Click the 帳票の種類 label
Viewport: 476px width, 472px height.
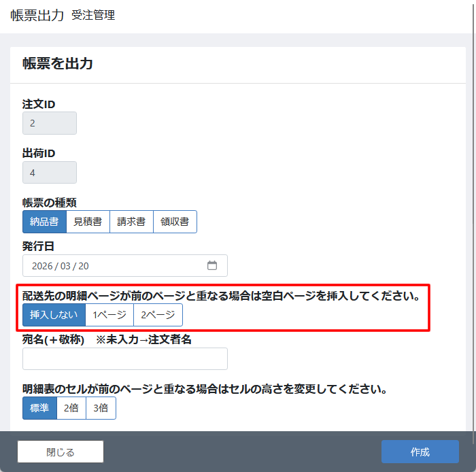pyautogui.click(x=49, y=203)
